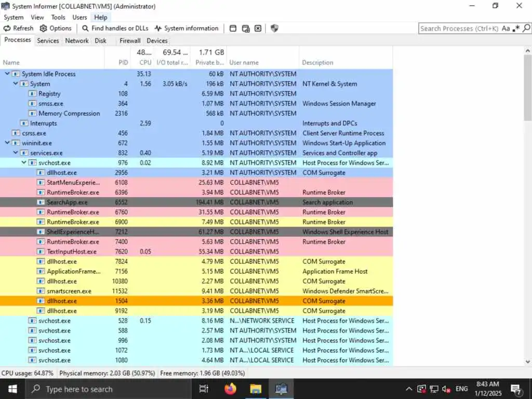Screen dimensions: 532x399
Task: Select the ShellExperienceHost process icon
Action: point(41,232)
